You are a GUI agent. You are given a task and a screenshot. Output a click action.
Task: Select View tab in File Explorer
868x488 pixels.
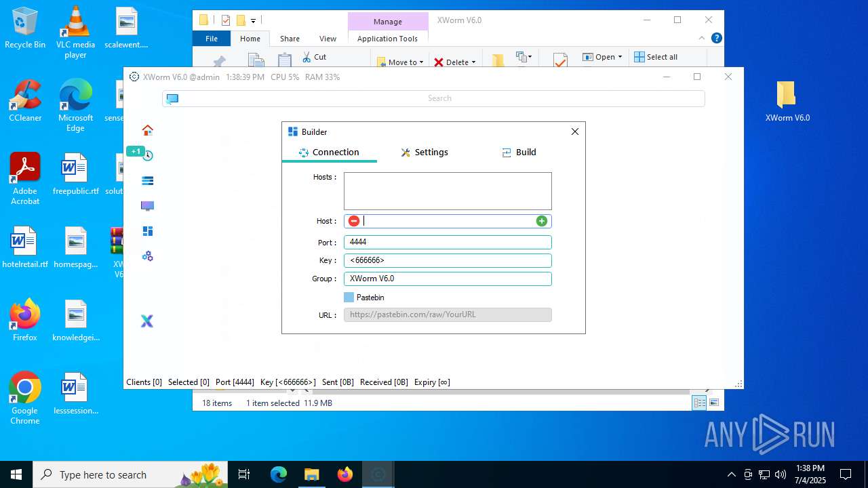[x=328, y=39]
